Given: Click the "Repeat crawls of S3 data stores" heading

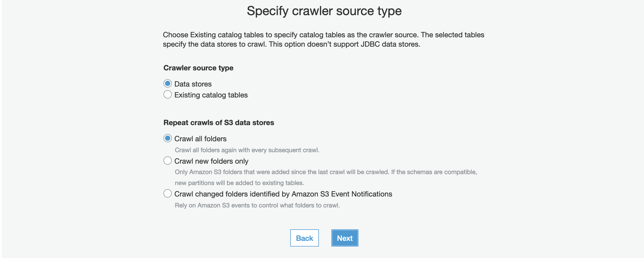Looking at the screenshot, I should point(219,122).
